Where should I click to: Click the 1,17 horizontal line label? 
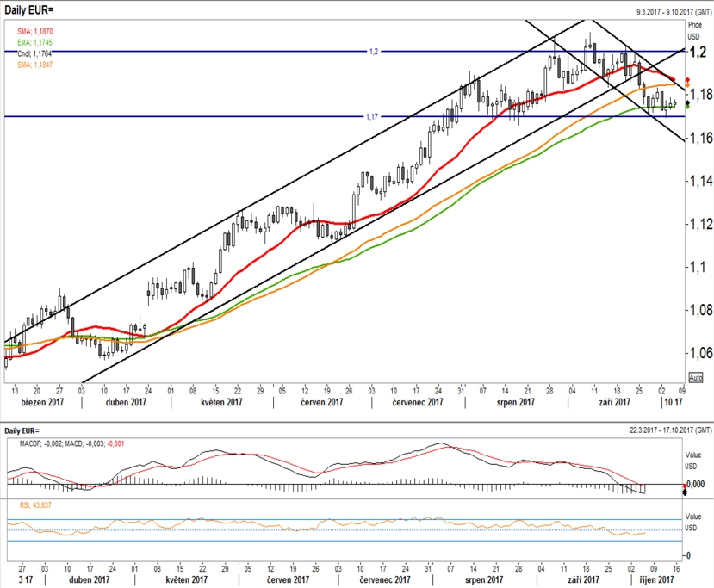pyautogui.click(x=372, y=117)
